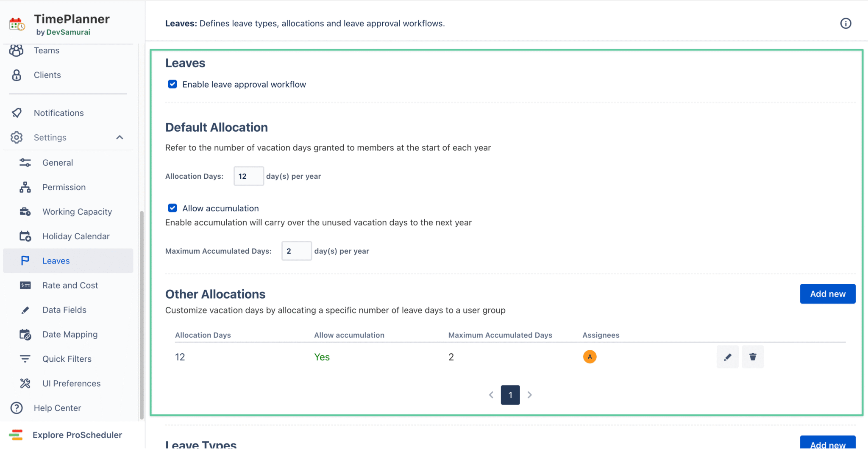Click the DevSamurai link
Screen dimensions: 868x449
(68, 32)
